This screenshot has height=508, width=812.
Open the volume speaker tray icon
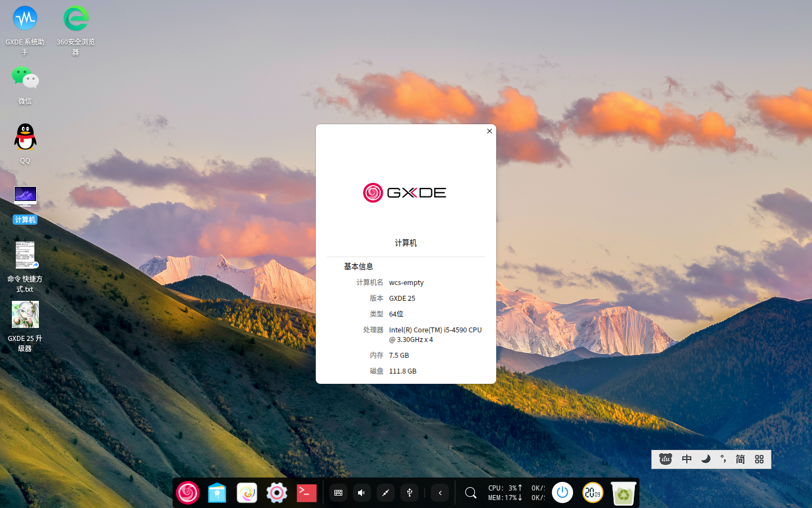[x=362, y=493]
